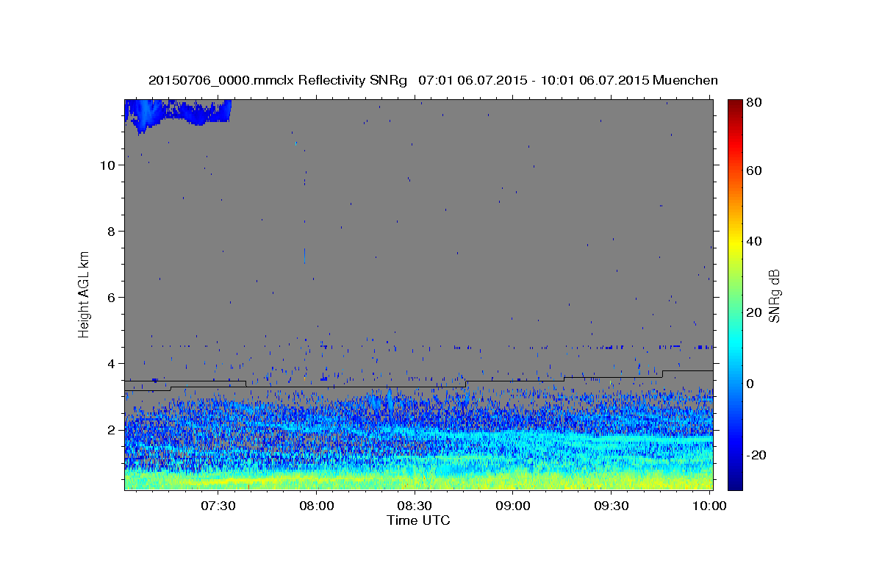Click the 07:30 time tick label
This screenshot has height=588, width=882.
point(218,506)
